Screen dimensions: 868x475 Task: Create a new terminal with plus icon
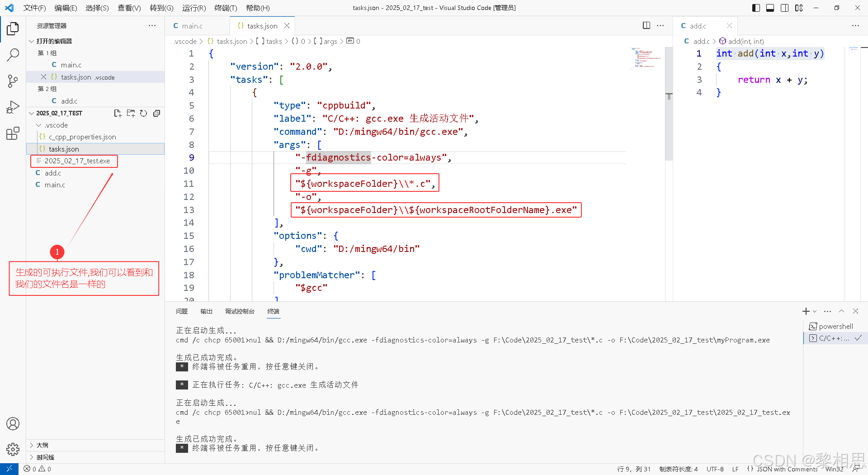[x=806, y=311]
